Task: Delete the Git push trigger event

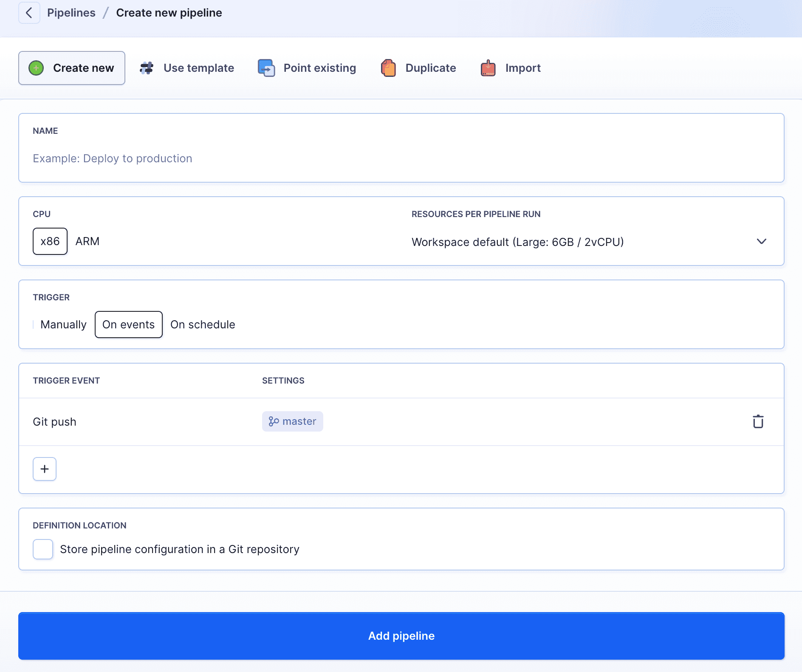Action: [x=758, y=421]
